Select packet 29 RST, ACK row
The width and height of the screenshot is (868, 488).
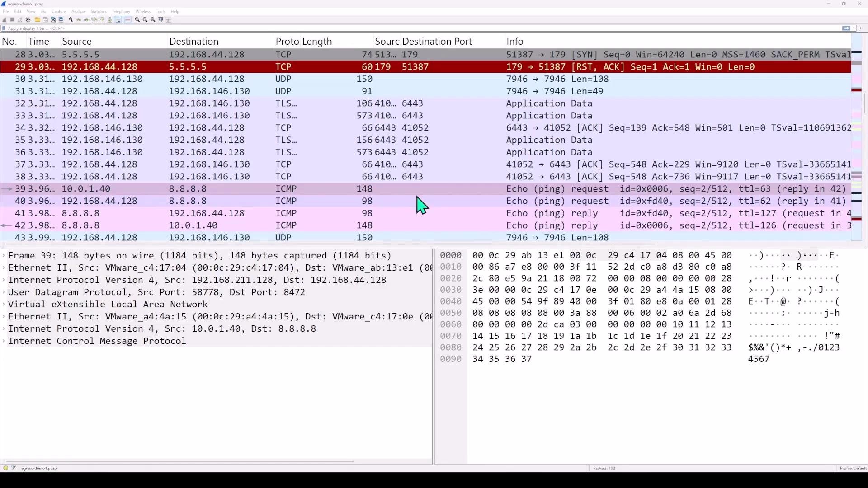tap(425, 67)
